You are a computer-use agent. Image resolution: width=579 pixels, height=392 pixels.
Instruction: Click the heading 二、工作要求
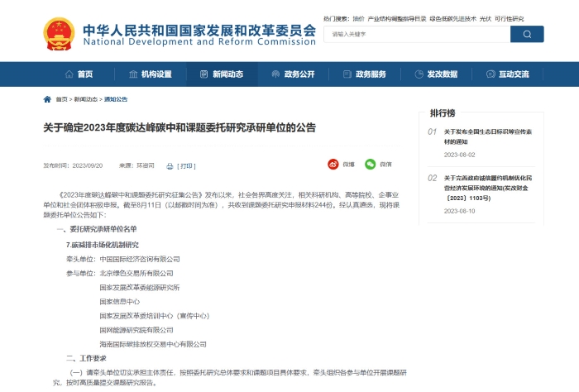pos(86,358)
